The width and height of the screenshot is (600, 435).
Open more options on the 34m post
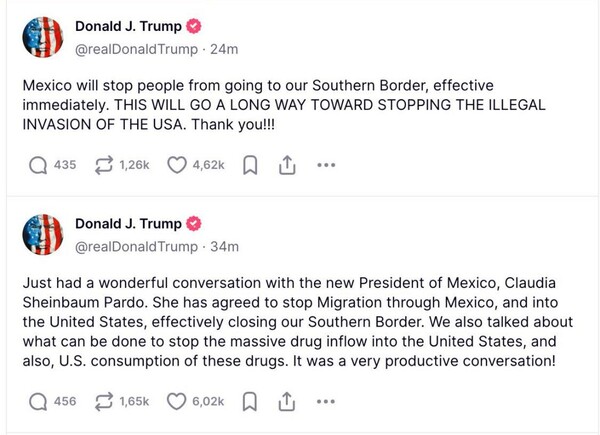click(x=326, y=401)
